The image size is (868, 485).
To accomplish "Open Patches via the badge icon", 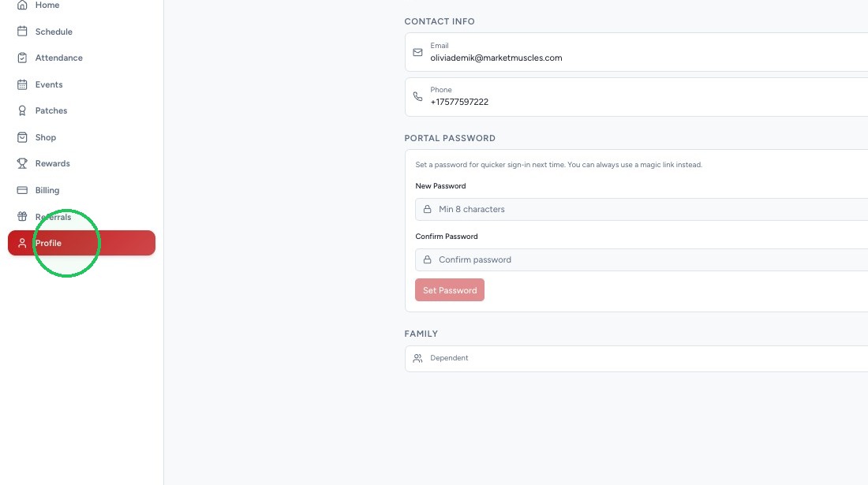I will [x=22, y=110].
